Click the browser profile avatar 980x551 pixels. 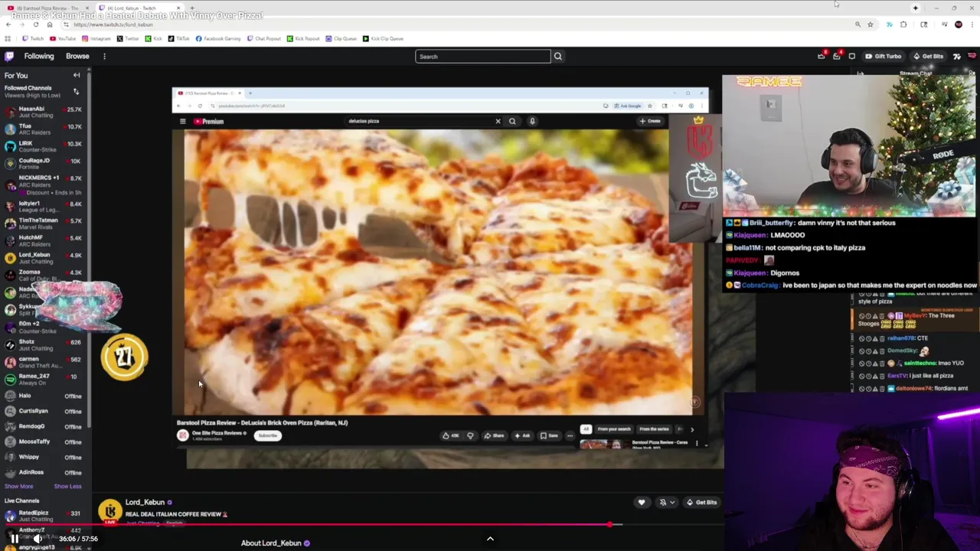959,24
